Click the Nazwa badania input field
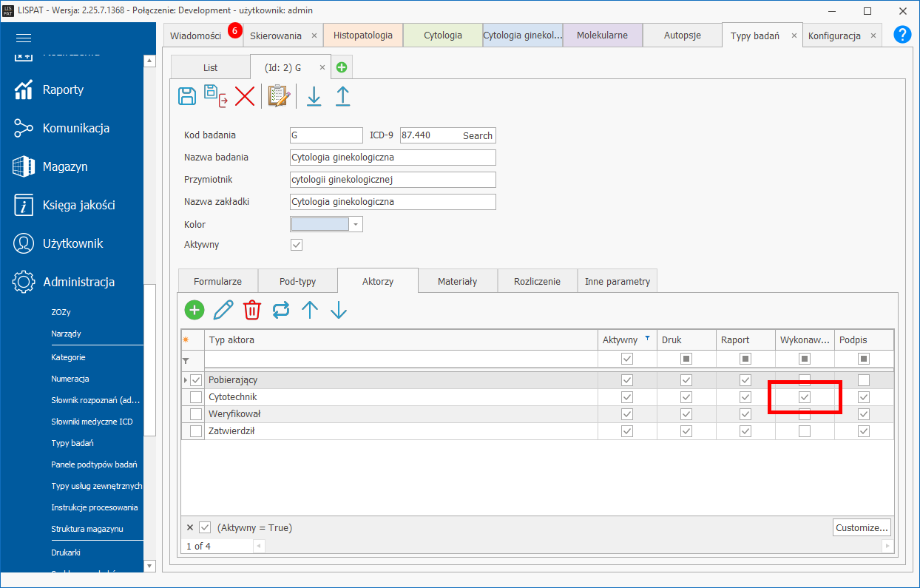The width and height of the screenshot is (920, 588). point(393,158)
